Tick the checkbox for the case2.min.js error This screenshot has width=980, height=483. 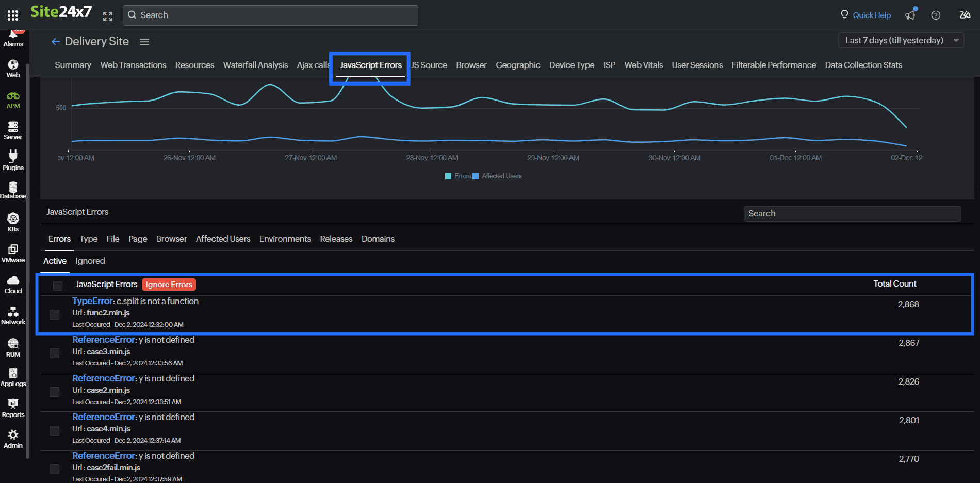coord(54,392)
